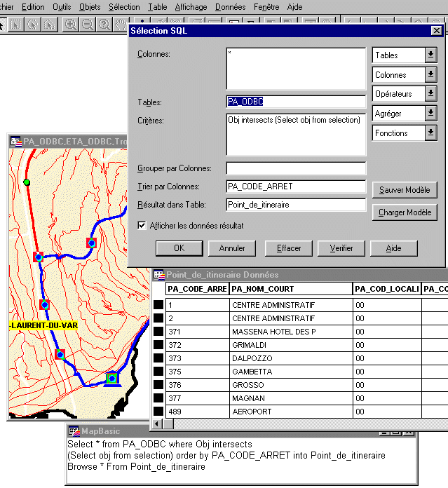
Task: Select the Marquee Select tool in toolbar
Action: [x=15, y=25]
